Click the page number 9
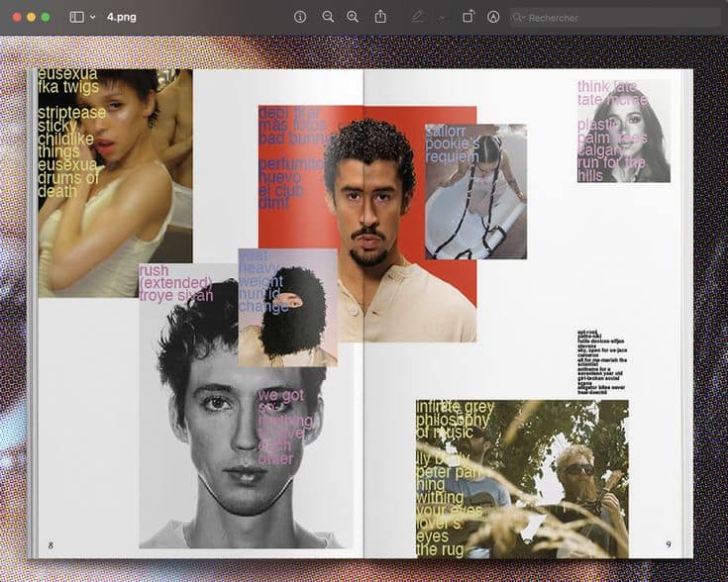 click(x=669, y=544)
